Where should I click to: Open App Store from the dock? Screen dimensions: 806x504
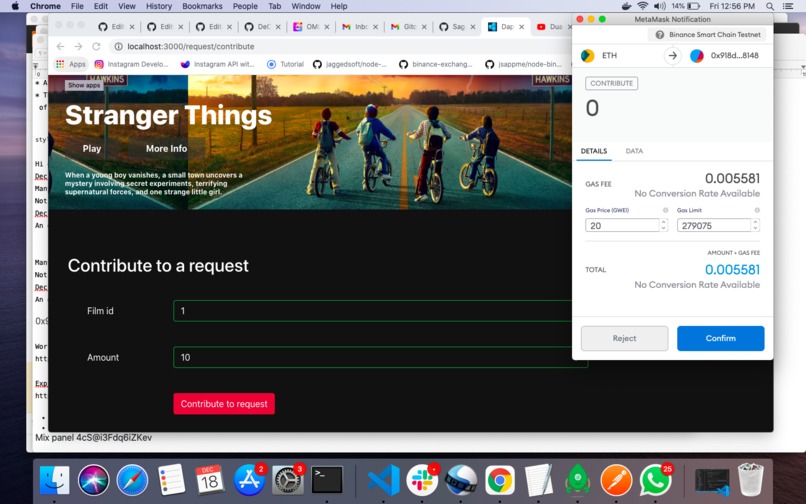[249, 480]
